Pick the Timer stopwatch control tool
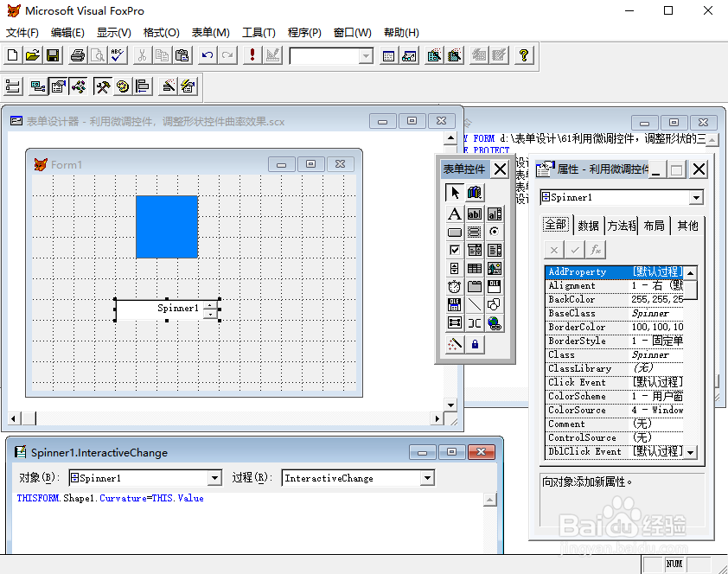This screenshot has height=574, width=728. [455, 286]
